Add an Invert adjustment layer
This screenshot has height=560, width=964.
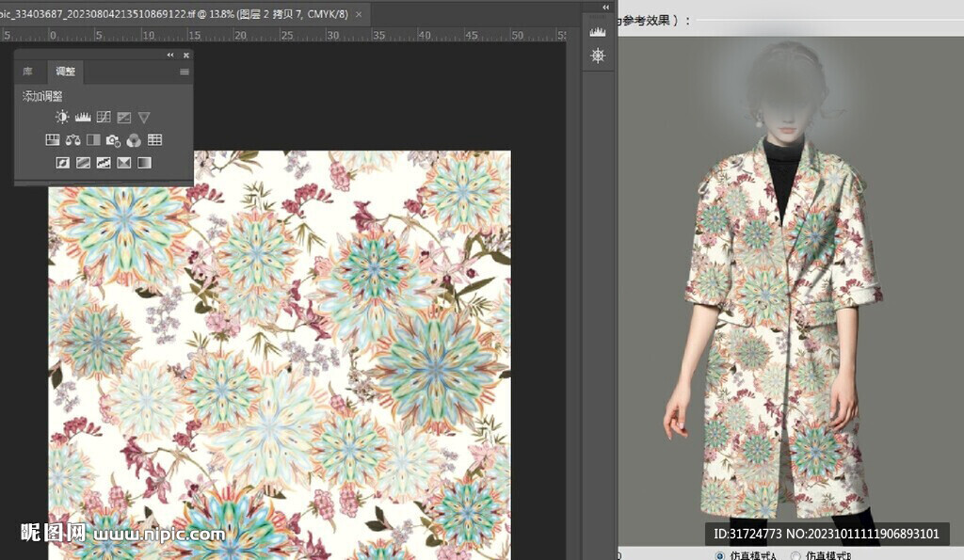pos(62,163)
